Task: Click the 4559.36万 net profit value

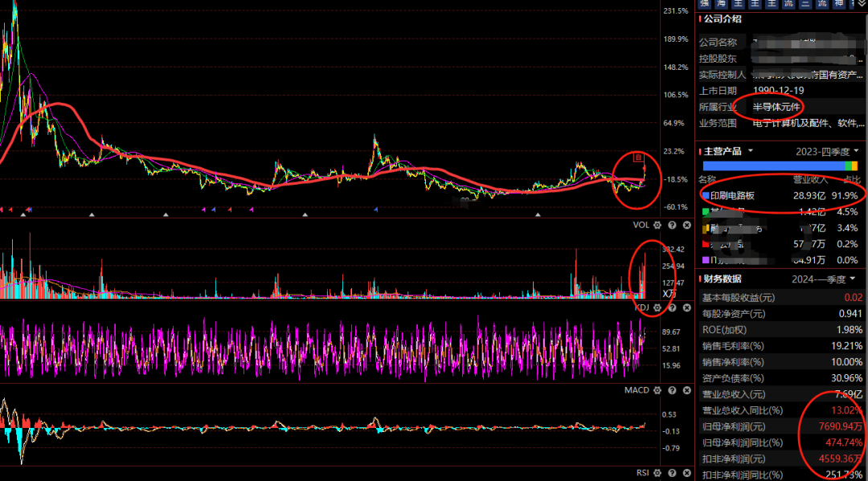Action: pos(841,459)
